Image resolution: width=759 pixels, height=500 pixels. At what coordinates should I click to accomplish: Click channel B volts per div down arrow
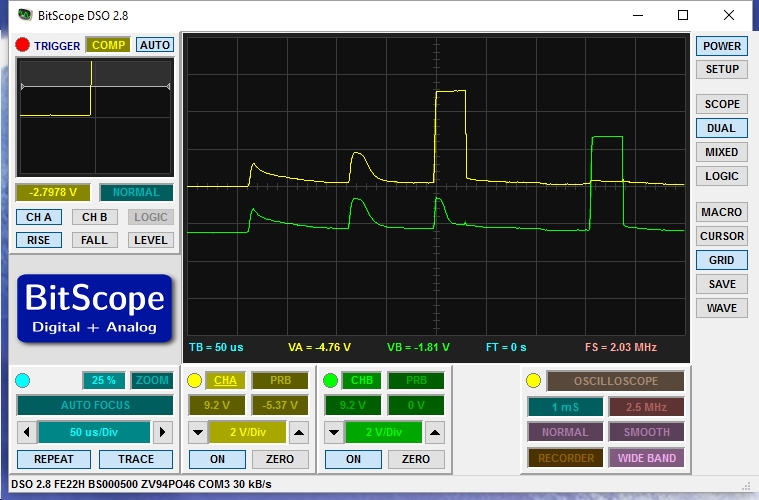tap(334, 433)
